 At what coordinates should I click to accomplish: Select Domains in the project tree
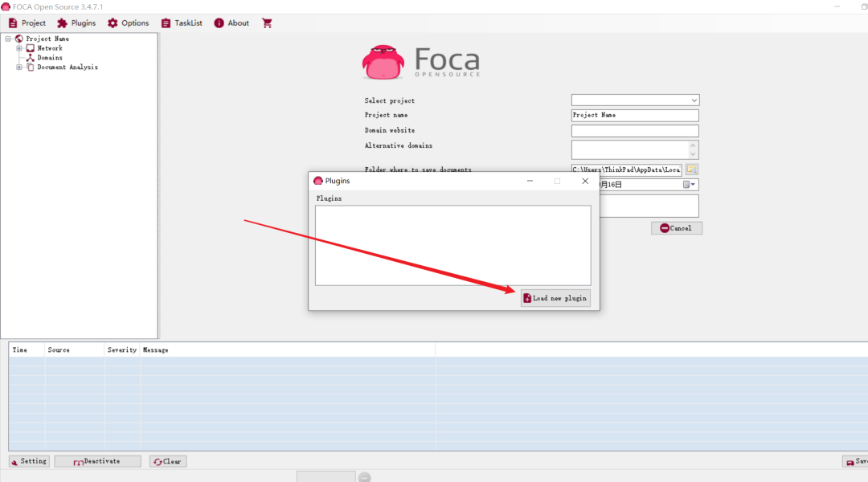tap(50, 58)
